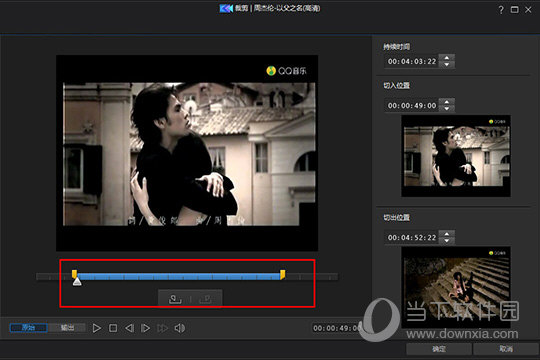The image size is (540, 360).
Task: Decrease the mark-out position 00:04:52:22
Action: click(x=447, y=241)
